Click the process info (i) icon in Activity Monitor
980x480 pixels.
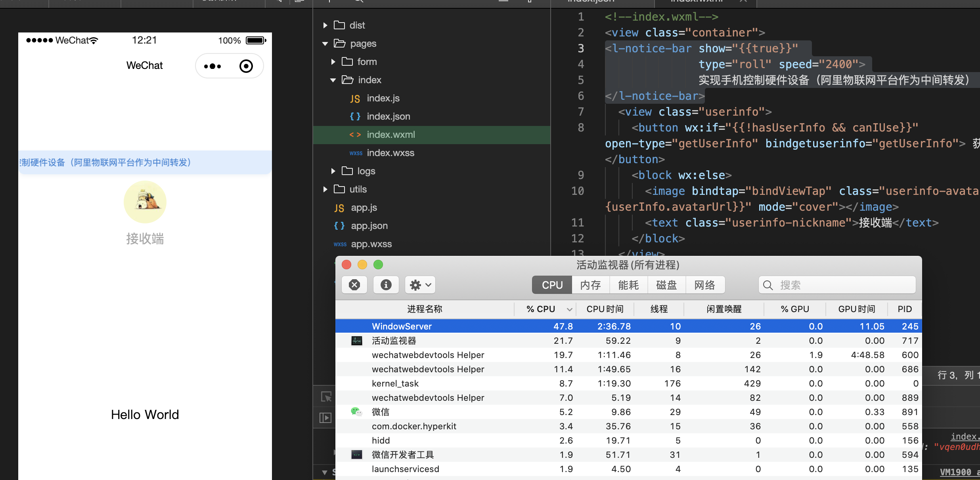386,285
